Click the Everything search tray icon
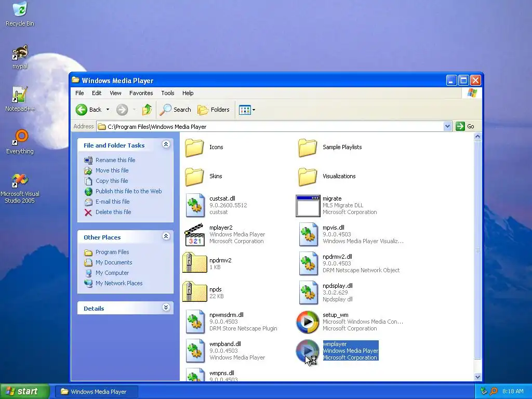This screenshot has height=399, width=532. (494, 392)
